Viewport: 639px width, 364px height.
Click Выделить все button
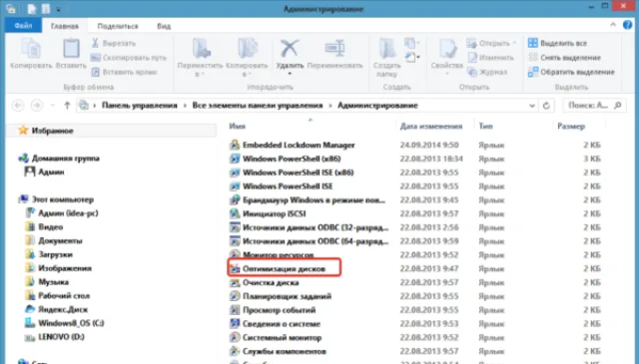(558, 43)
